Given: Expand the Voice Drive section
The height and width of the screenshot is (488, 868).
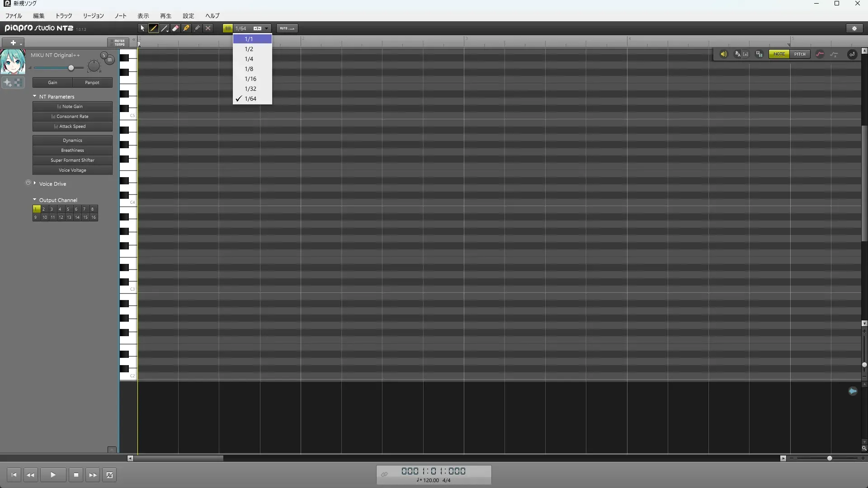Looking at the screenshot, I should [x=35, y=183].
